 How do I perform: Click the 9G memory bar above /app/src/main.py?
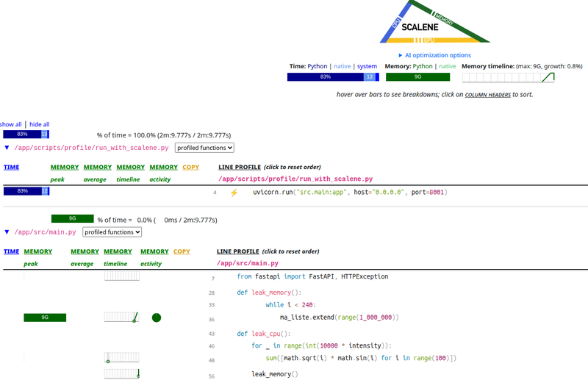72,219
